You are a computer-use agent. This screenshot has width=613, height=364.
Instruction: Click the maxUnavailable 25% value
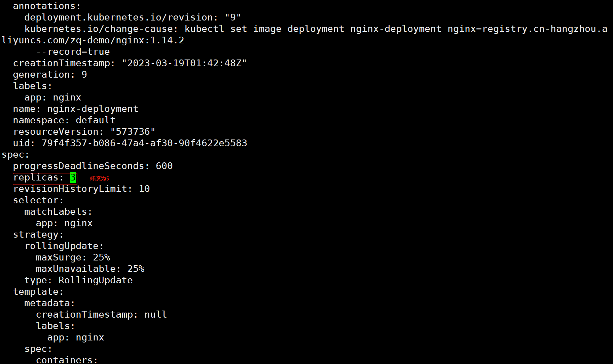136,269
